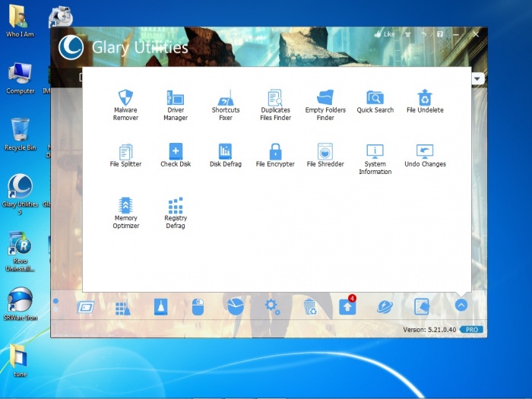Image resolution: width=532 pixels, height=399 pixels.
Task: Start the Duplicates Files Finder
Action: click(275, 98)
